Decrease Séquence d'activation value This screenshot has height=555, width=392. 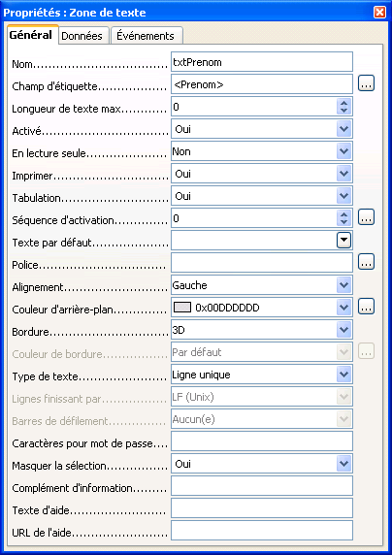(343, 222)
